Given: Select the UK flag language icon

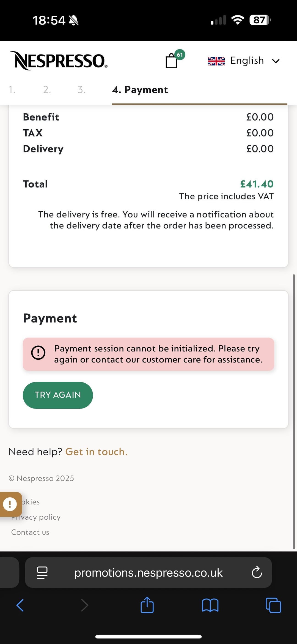Looking at the screenshot, I should point(216,61).
